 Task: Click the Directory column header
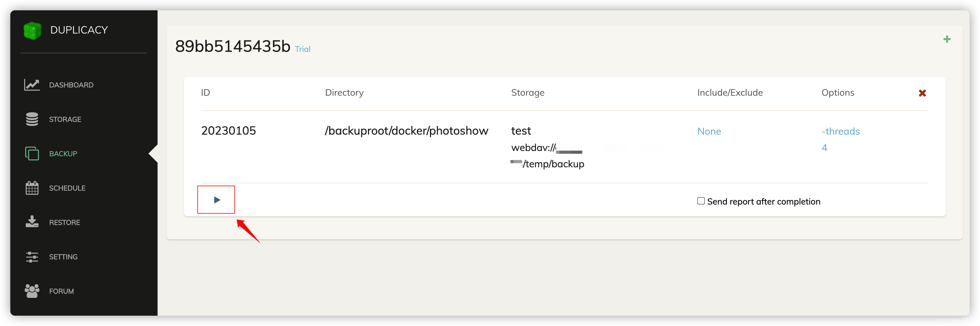[x=344, y=93]
